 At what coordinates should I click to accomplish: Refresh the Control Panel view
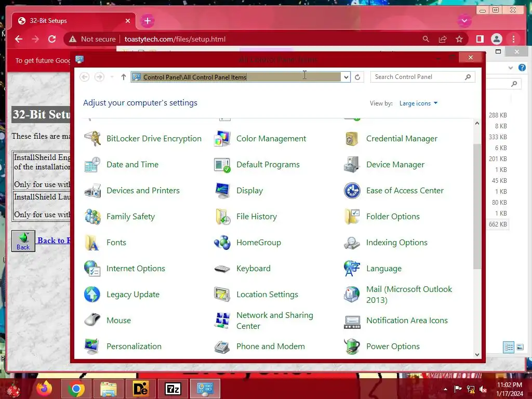coord(357,77)
